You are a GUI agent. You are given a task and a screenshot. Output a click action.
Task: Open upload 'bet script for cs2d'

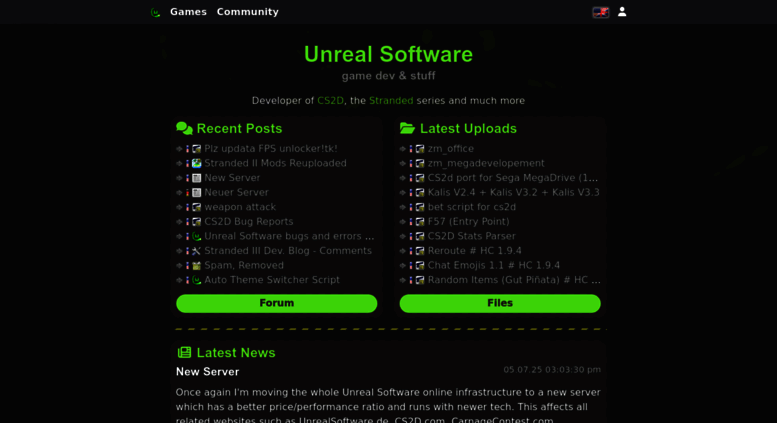pyautogui.click(x=472, y=207)
